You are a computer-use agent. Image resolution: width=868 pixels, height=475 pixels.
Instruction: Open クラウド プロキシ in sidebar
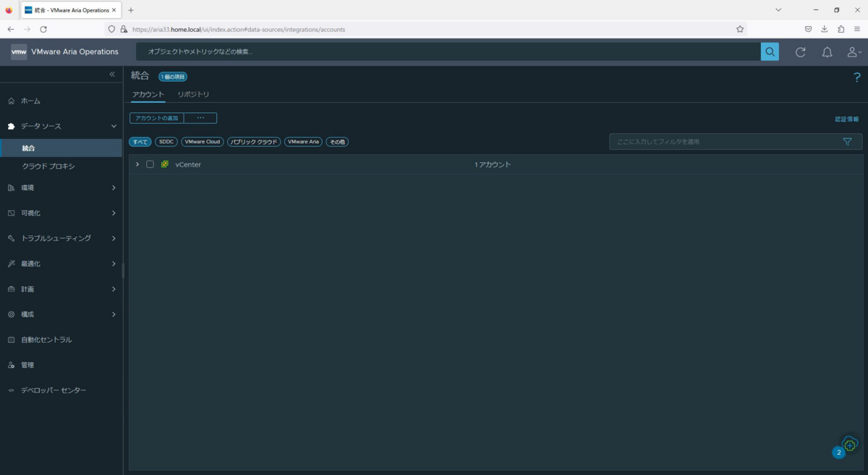point(48,166)
